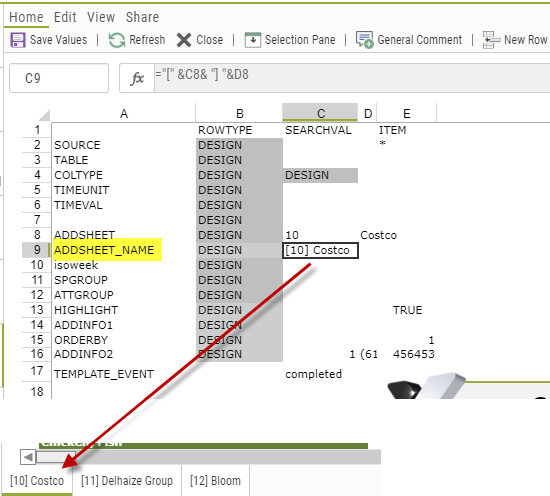Click the cell reference box showing C9
Image resolution: width=550 pixels, height=496 pixels.
59,78
